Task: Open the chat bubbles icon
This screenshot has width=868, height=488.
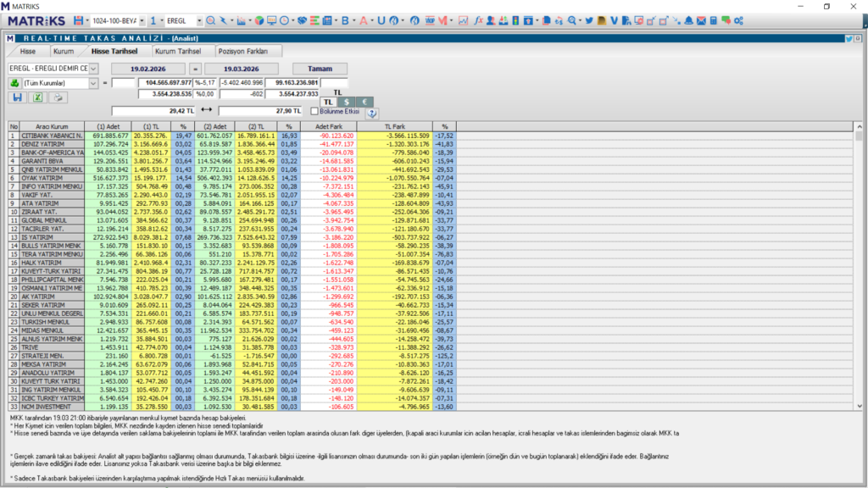Action: (726, 20)
